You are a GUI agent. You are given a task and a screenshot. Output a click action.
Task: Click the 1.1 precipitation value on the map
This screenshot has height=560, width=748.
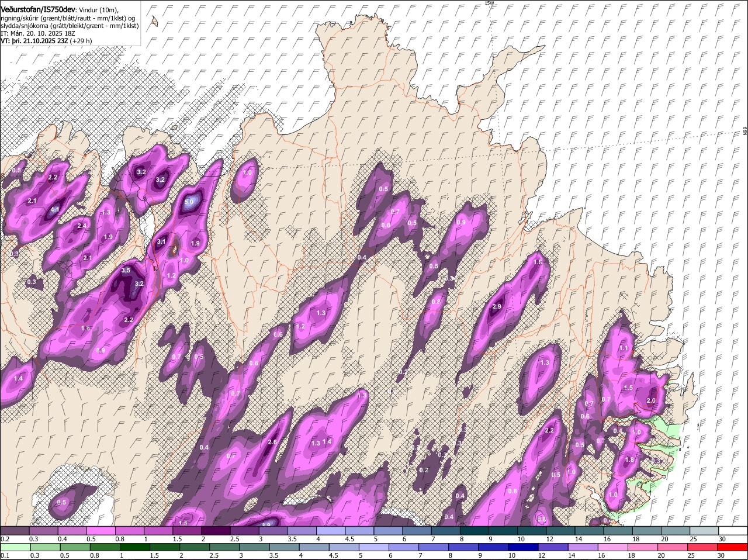coord(624,348)
